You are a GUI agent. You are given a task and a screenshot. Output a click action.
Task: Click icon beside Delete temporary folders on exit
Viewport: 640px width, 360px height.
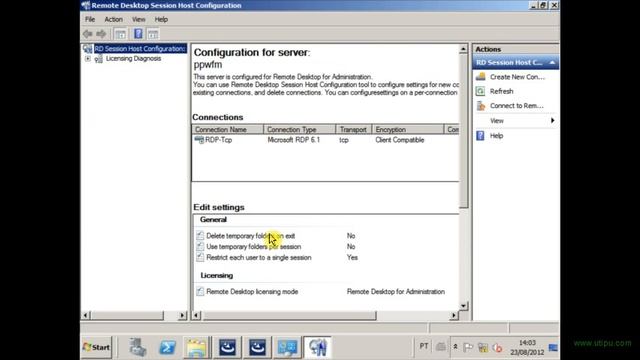pos(200,236)
